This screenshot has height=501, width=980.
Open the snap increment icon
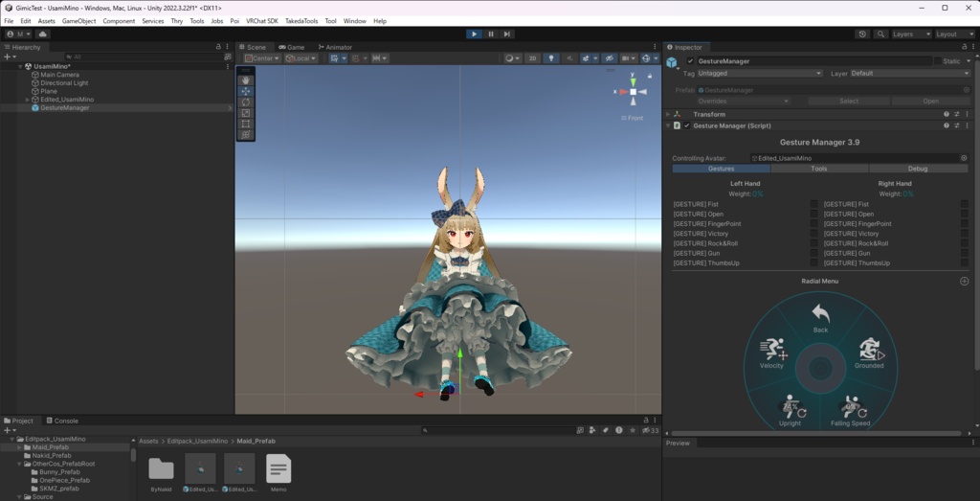tap(358, 58)
